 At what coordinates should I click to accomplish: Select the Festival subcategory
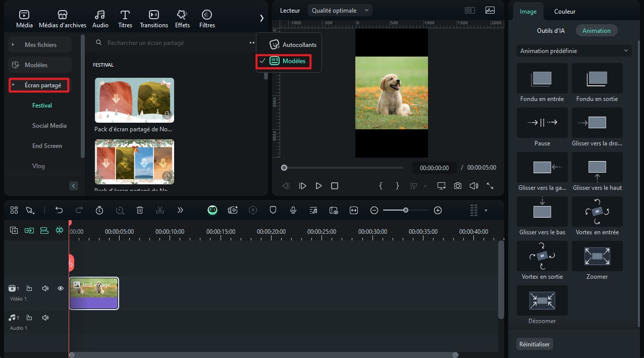tap(42, 106)
